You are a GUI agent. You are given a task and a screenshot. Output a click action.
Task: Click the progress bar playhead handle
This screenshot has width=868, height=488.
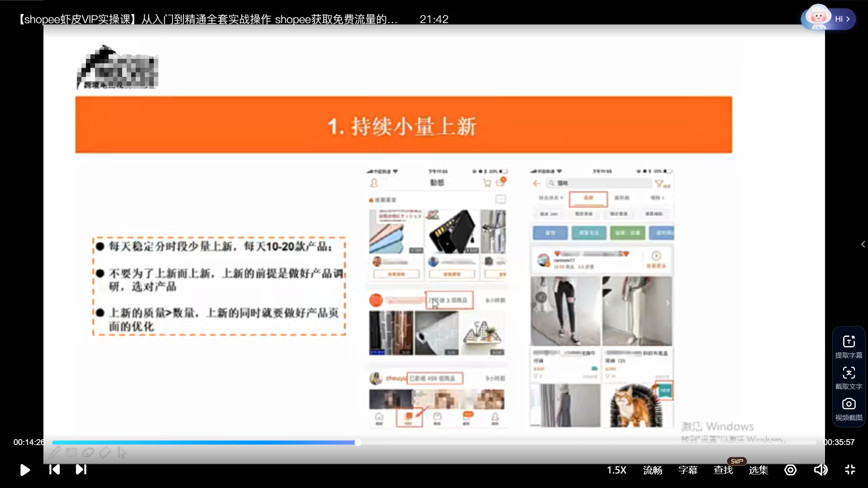(358, 442)
